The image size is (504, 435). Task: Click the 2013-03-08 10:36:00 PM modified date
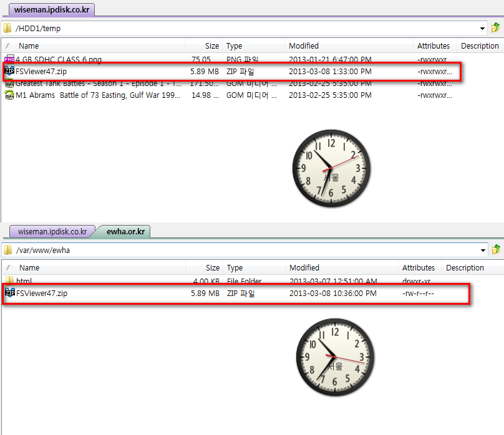(333, 293)
